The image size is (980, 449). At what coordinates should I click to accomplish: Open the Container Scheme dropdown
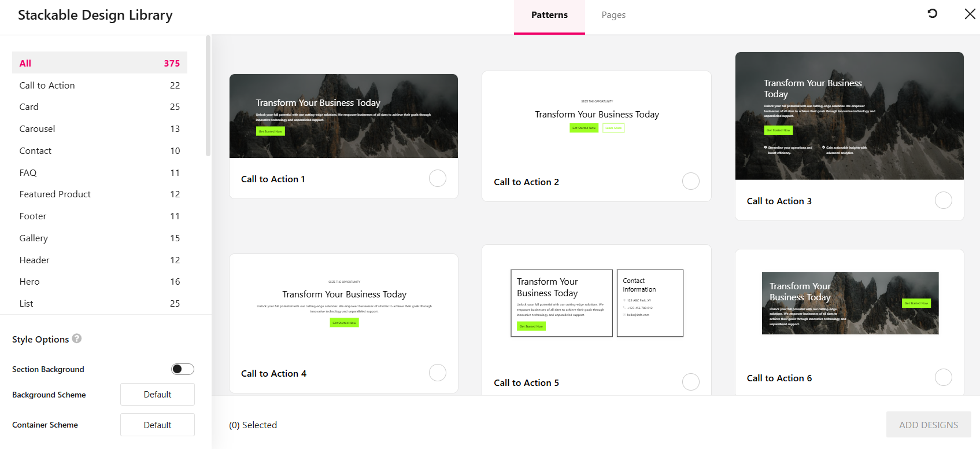point(157,425)
